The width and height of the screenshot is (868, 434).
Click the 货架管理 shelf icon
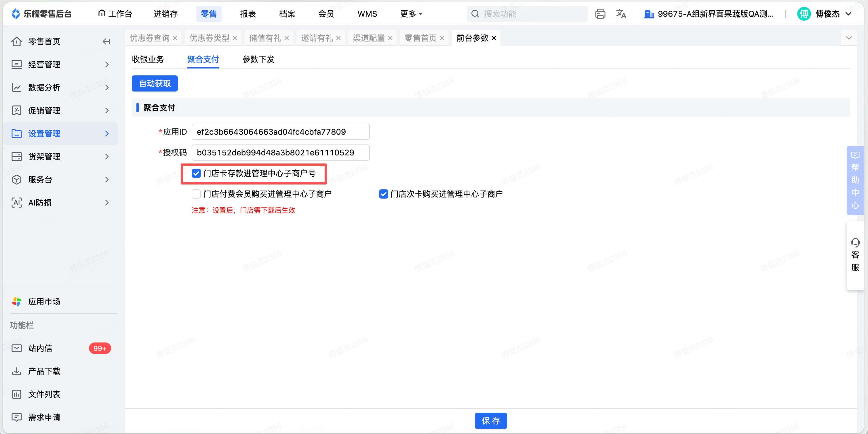[16, 157]
